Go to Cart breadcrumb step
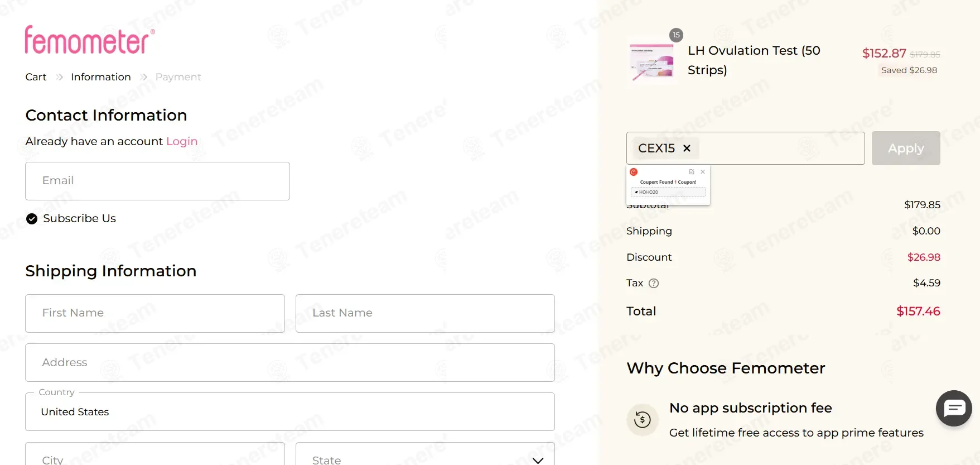980x465 pixels. 36,77
